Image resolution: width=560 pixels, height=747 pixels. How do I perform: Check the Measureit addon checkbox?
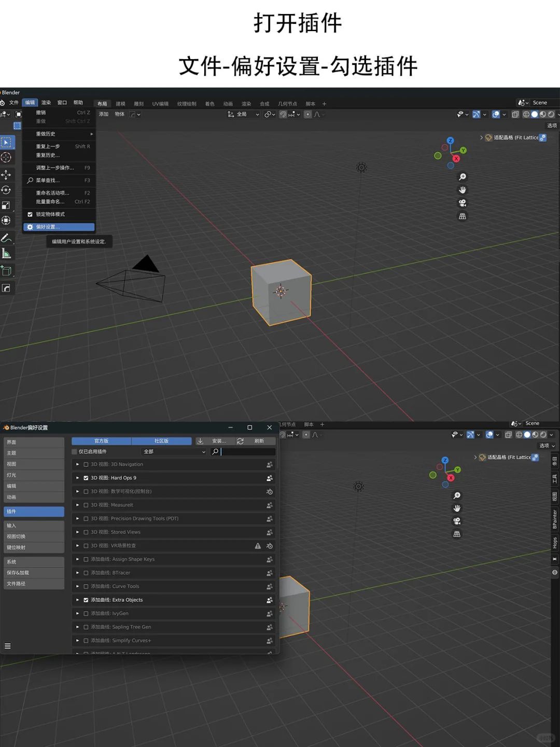pos(86,505)
